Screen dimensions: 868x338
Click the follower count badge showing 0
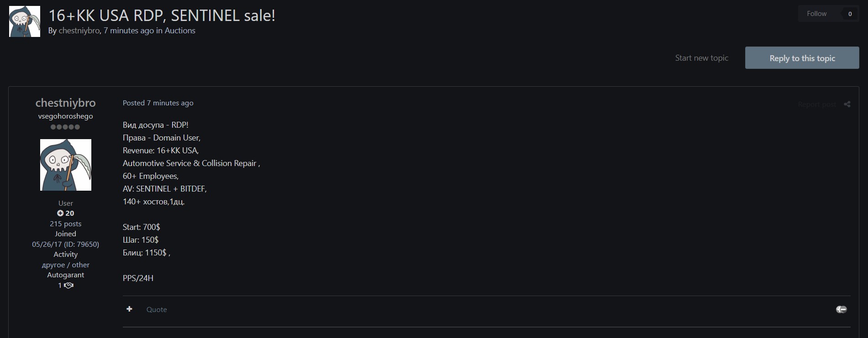coord(850,14)
